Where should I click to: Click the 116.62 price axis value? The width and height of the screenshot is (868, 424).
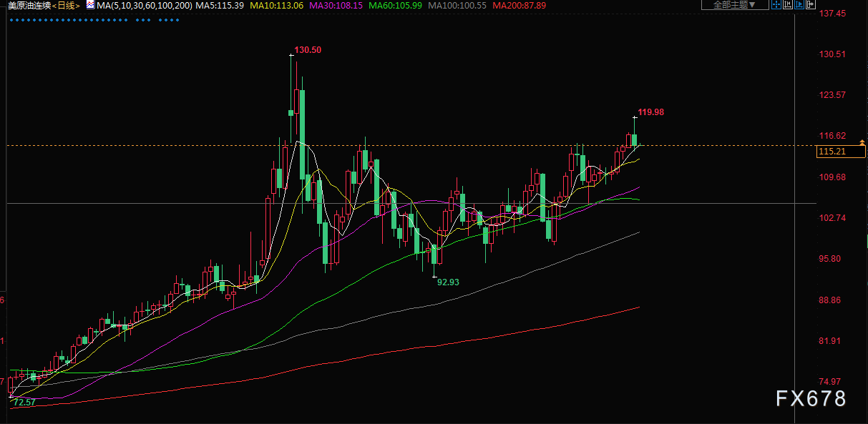point(832,136)
